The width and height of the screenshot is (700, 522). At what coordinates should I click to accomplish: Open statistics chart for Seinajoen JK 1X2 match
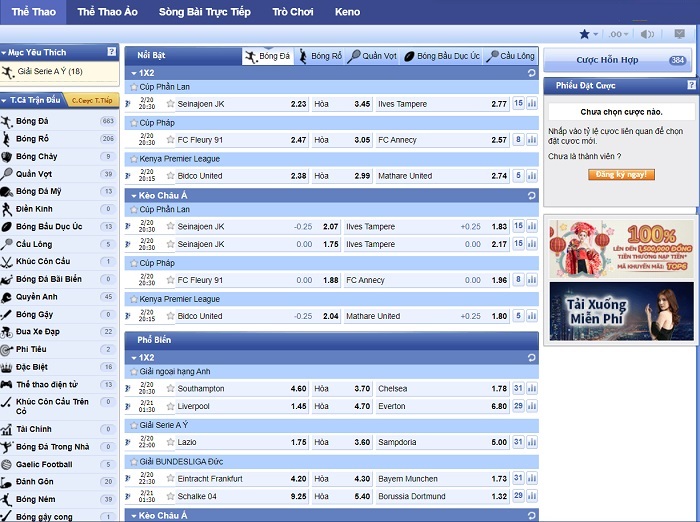point(531,104)
